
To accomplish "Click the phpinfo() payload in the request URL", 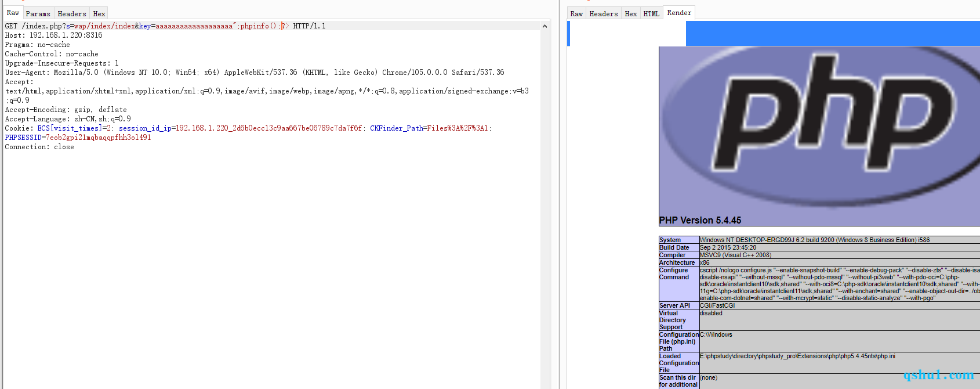I will pos(259,26).
